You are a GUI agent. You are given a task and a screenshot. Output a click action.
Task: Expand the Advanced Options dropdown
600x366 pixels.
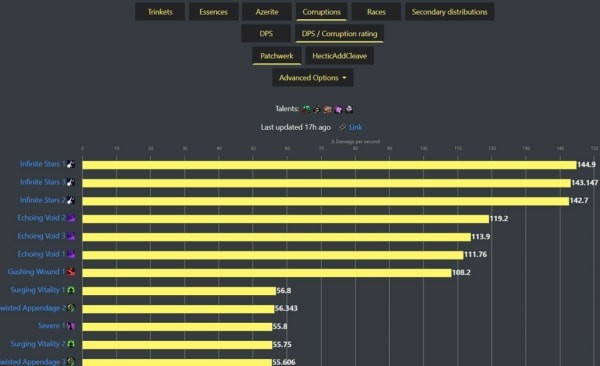pos(313,78)
